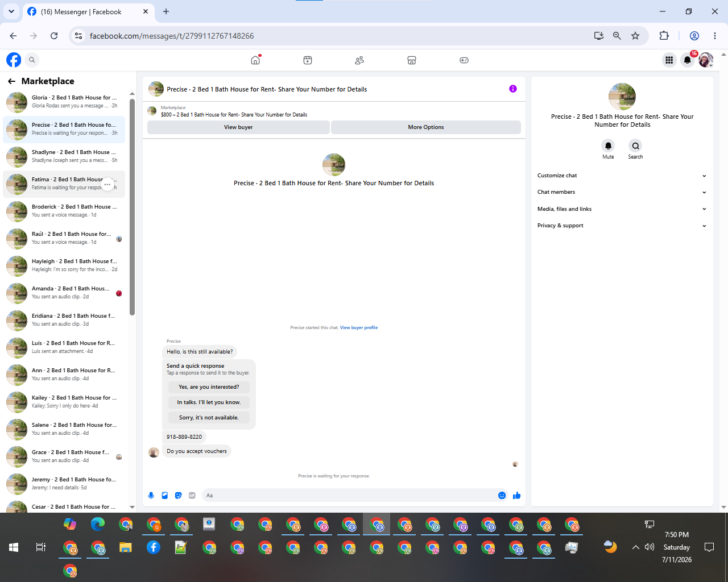This screenshot has width=728, height=582.
Task: Send quick reply 'In talks. I'll let you know.'
Action: pos(209,402)
